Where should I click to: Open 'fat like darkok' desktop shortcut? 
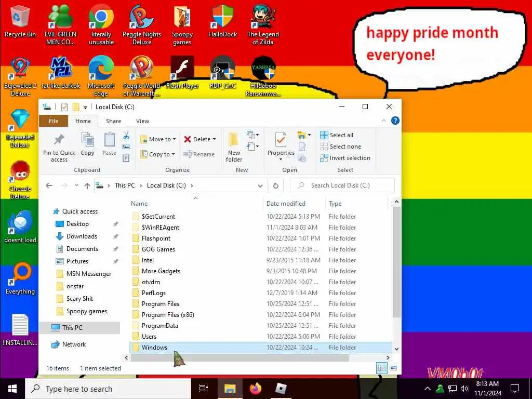pos(60,73)
